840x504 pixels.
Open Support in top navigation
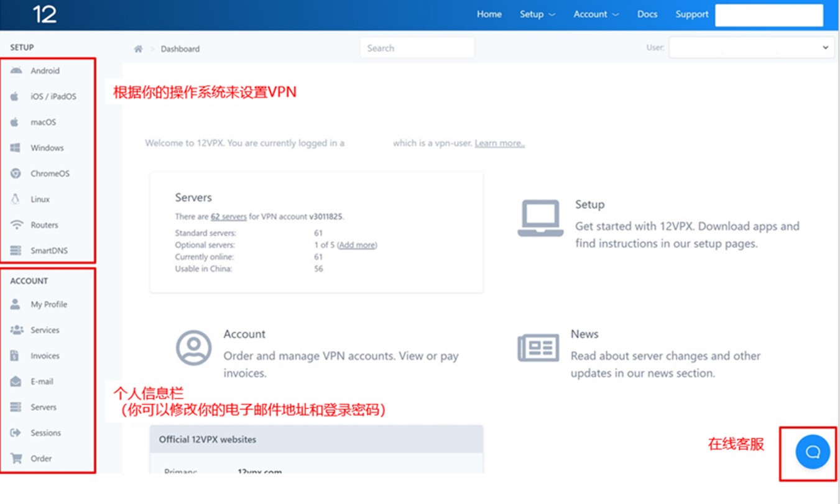[692, 14]
